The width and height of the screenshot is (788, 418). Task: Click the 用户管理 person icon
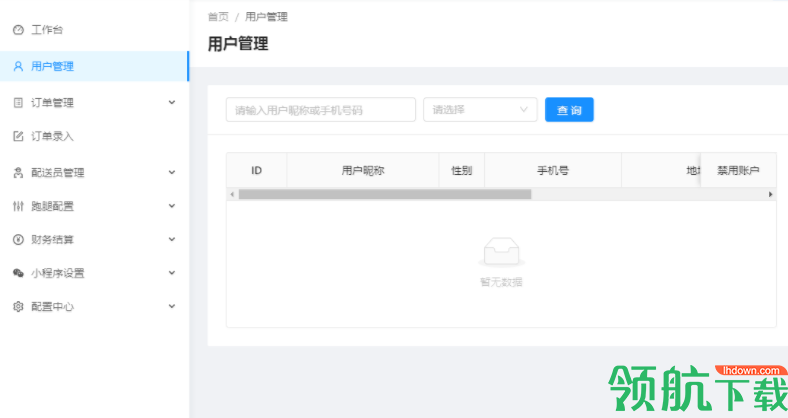(x=18, y=66)
